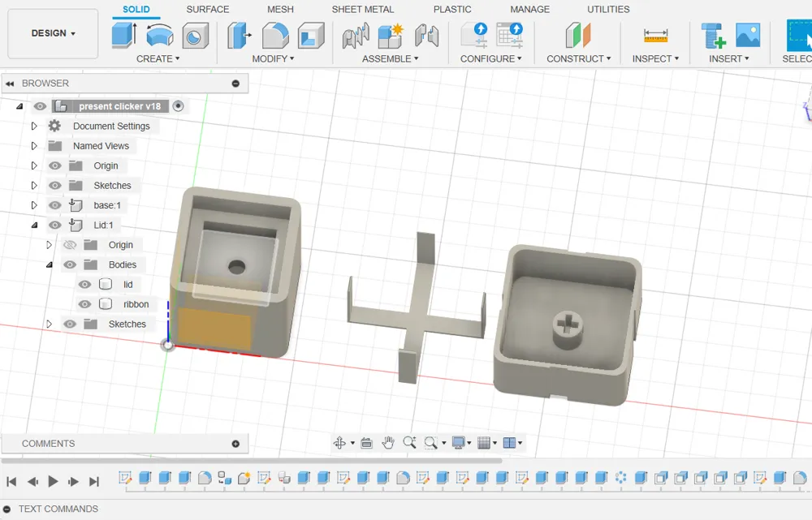
Task: Click the Insert Fastener icon
Action: pos(714,36)
